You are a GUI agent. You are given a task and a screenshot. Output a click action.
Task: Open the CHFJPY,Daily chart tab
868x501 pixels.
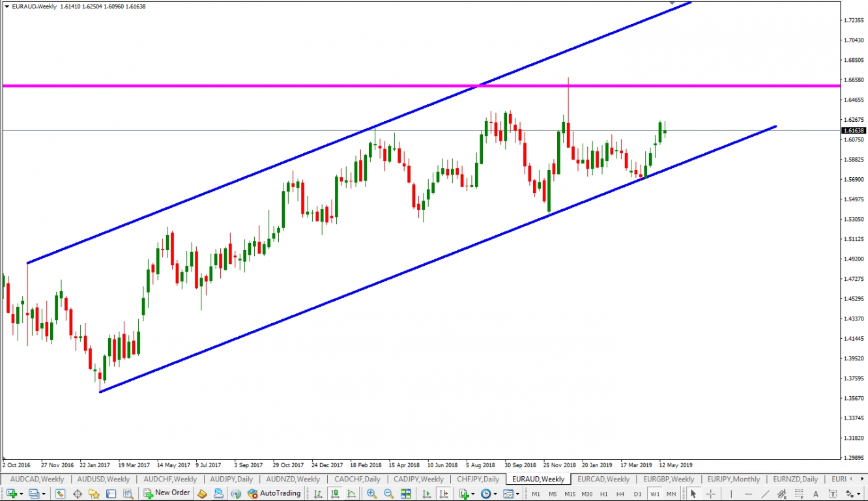point(478,479)
